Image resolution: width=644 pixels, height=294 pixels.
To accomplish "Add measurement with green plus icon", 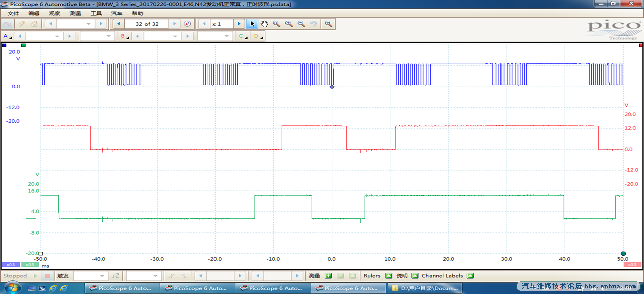I will click(x=328, y=276).
